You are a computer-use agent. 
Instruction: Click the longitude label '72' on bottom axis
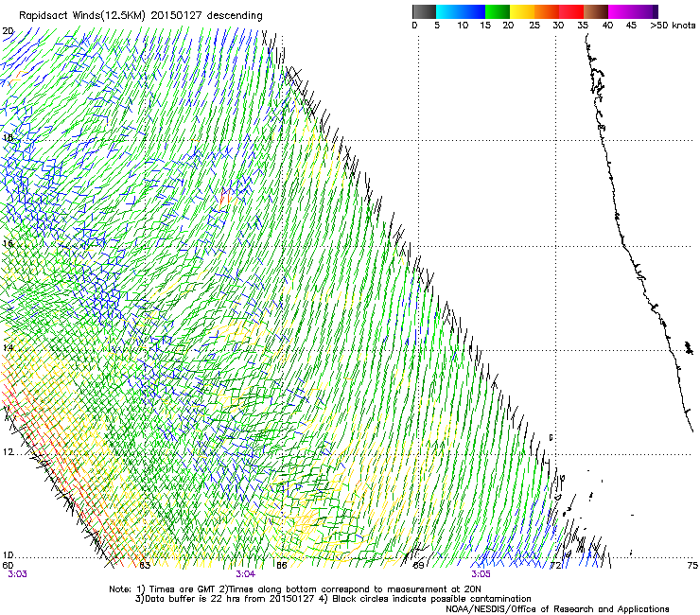coord(555,566)
